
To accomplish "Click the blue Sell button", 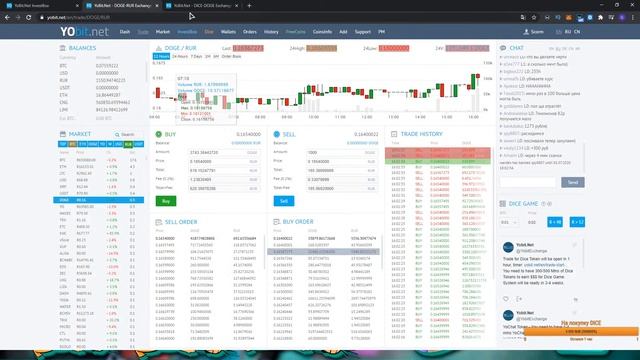I will [x=284, y=201].
